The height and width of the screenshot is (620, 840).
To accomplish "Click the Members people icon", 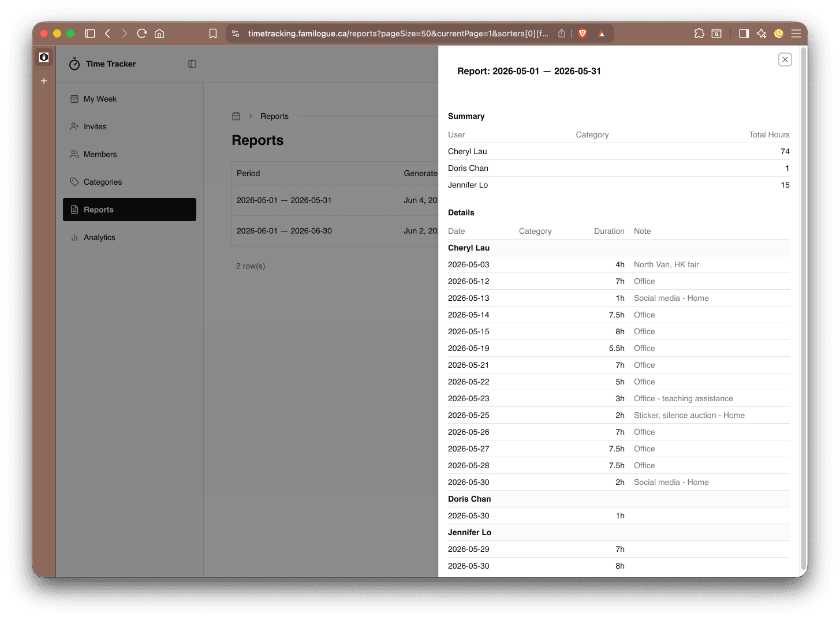I will point(74,154).
